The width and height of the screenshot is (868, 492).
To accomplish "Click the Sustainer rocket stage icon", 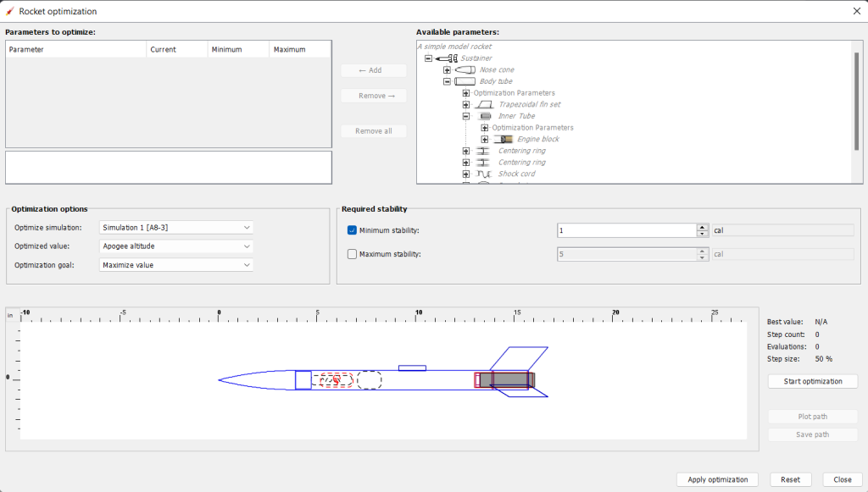I will click(446, 58).
